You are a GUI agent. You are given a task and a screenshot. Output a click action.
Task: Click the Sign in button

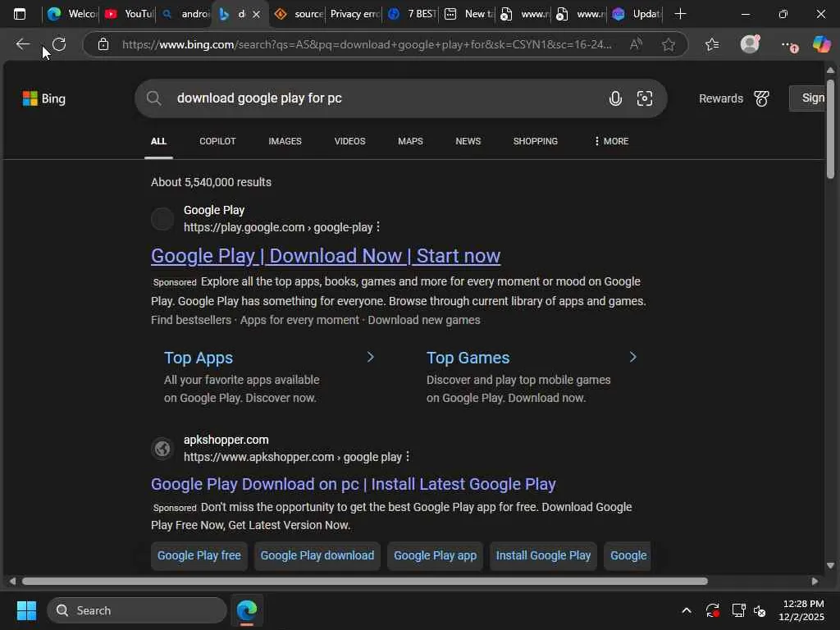pos(808,98)
